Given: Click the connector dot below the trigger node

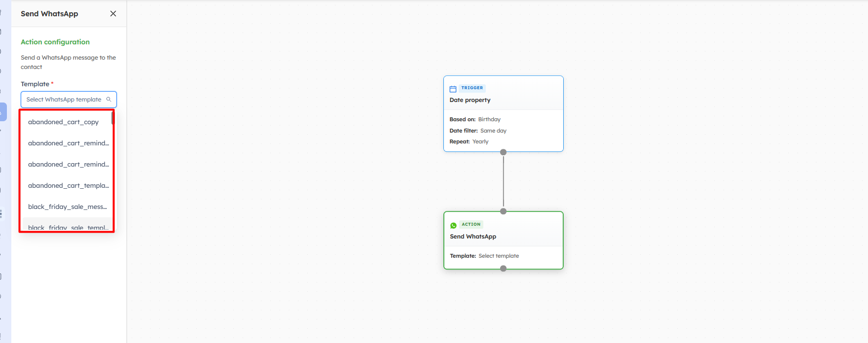Looking at the screenshot, I should (x=503, y=152).
